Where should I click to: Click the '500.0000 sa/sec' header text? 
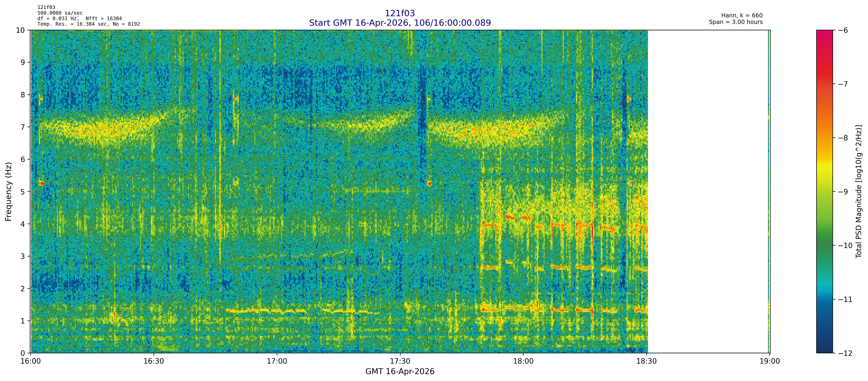[60, 13]
